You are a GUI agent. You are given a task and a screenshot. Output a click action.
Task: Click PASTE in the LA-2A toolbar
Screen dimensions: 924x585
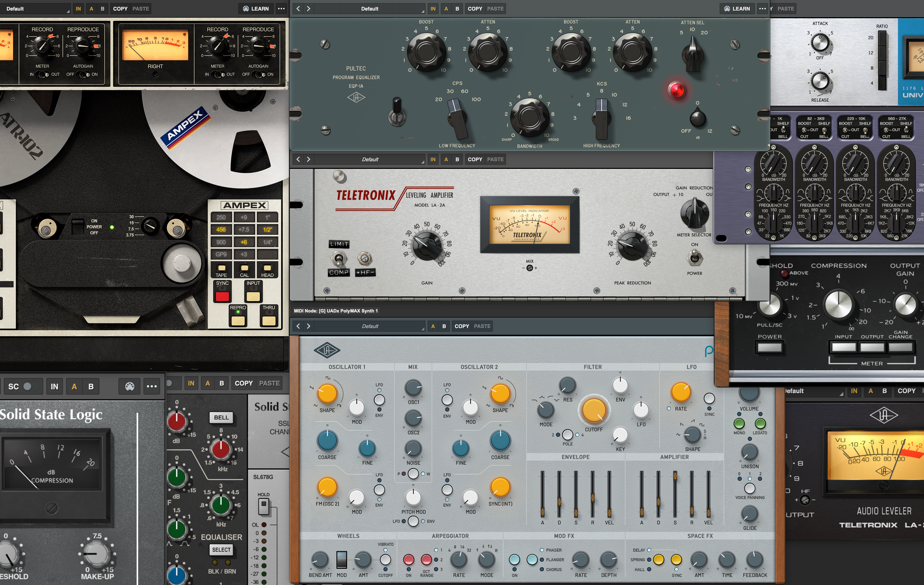click(x=495, y=159)
